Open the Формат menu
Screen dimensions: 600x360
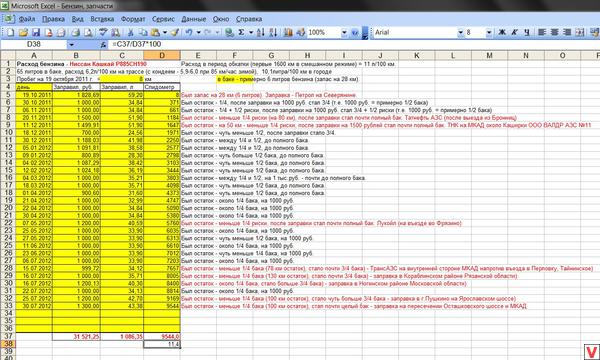point(133,19)
